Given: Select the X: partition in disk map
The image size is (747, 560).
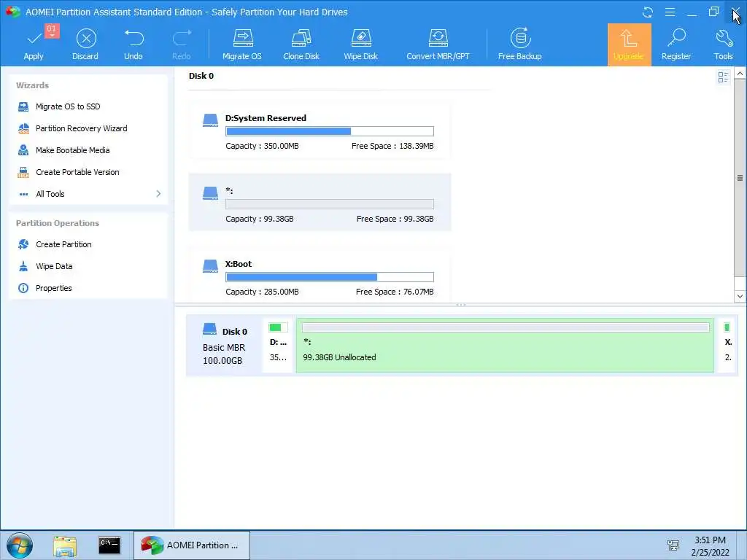Looking at the screenshot, I should pos(727,345).
